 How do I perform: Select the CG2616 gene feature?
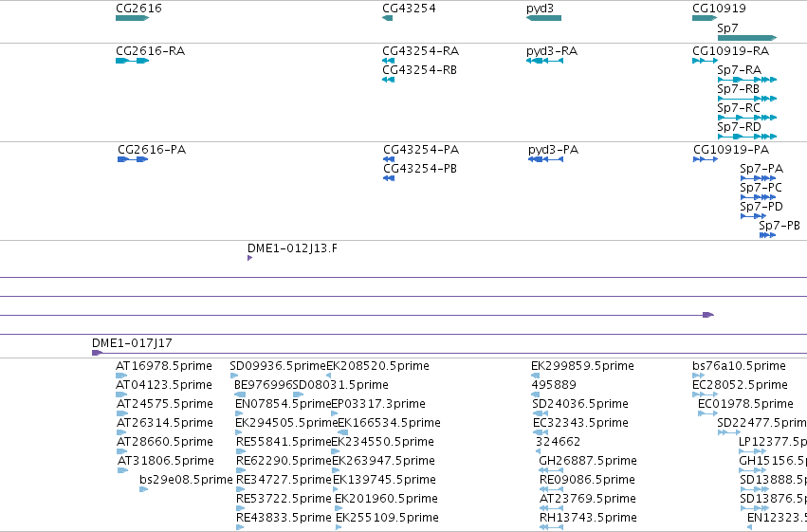click(x=132, y=18)
